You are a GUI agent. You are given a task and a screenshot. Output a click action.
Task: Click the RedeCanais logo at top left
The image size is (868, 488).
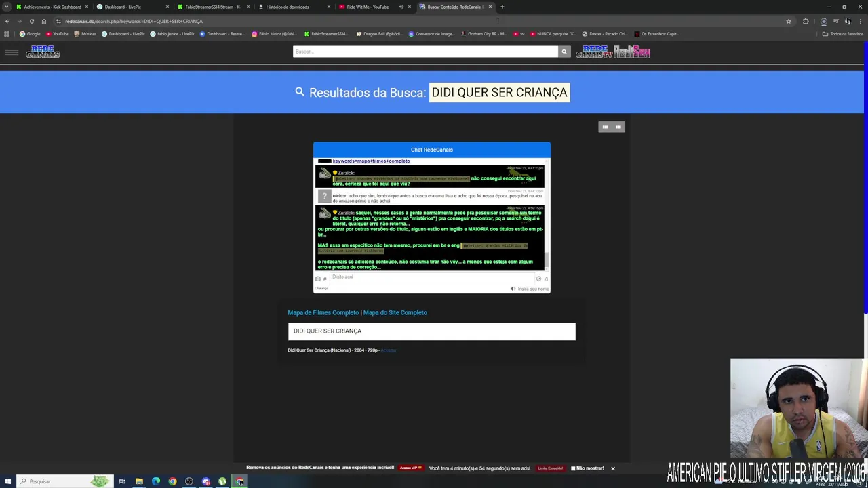click(43, 52)
